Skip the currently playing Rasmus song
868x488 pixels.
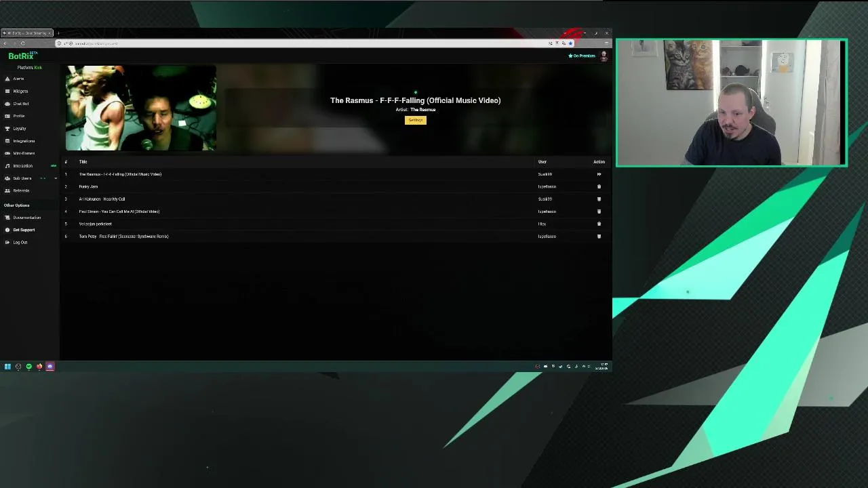[x=599, y=174]
